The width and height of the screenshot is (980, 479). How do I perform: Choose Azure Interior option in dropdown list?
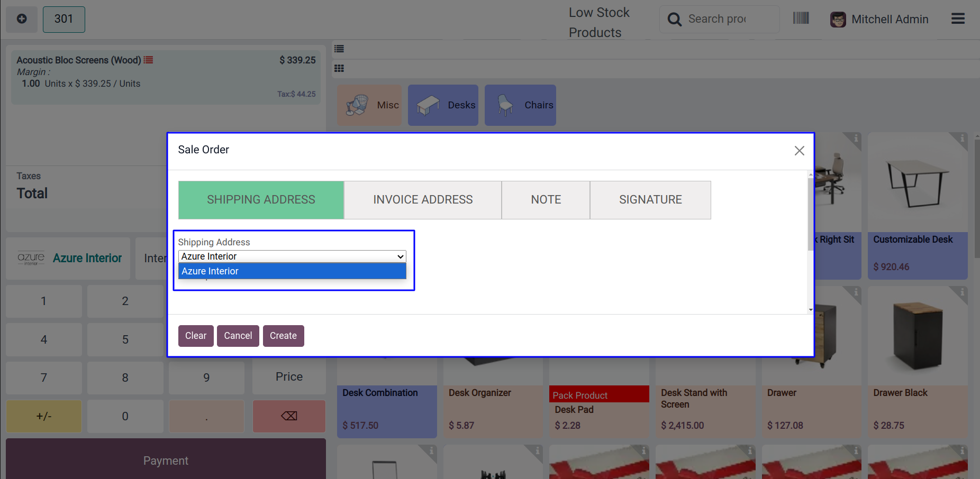tap(292, 271)
